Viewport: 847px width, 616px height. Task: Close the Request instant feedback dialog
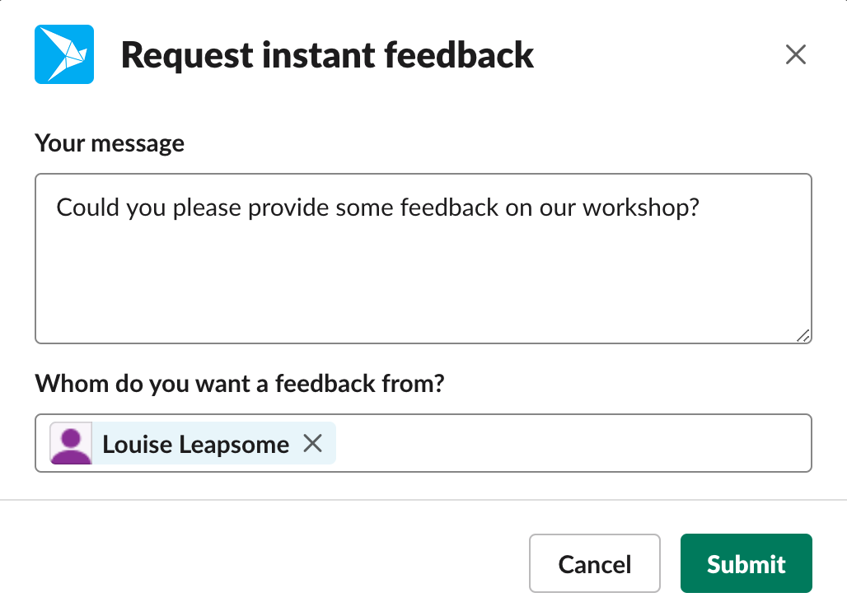coord(796,54)
